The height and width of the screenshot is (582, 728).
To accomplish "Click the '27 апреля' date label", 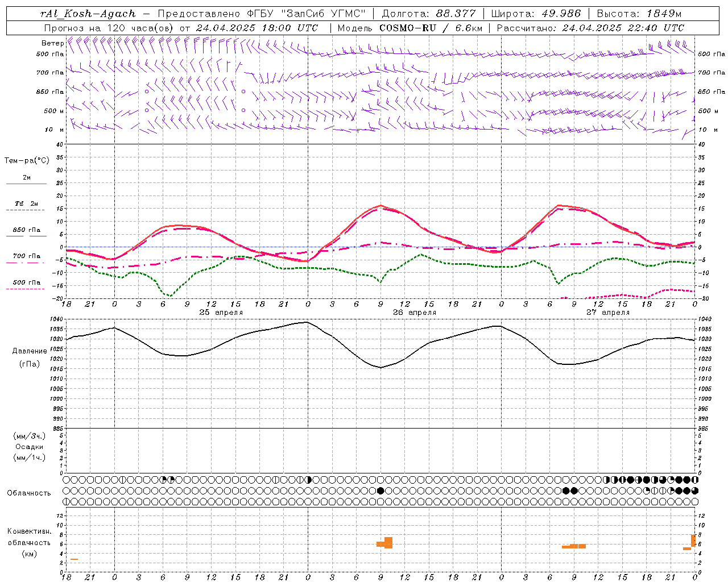I will [x=608, y=313].
